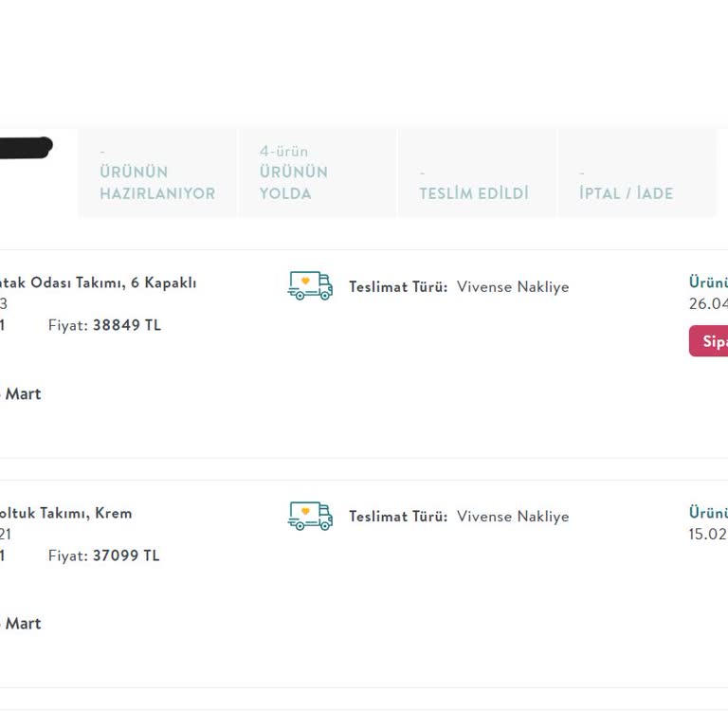The image size is (728, 728).
Task: Click the 38849 TL price
Action: (x=127, y=325)
